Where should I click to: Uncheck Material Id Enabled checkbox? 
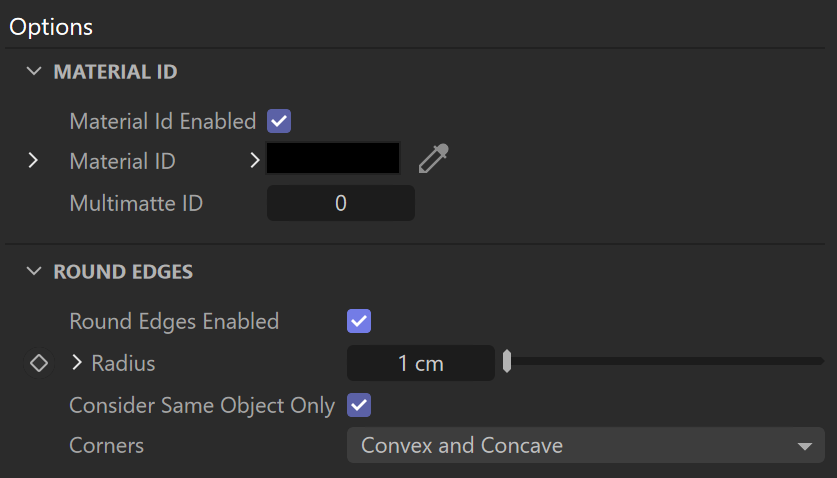coord(279,121)
